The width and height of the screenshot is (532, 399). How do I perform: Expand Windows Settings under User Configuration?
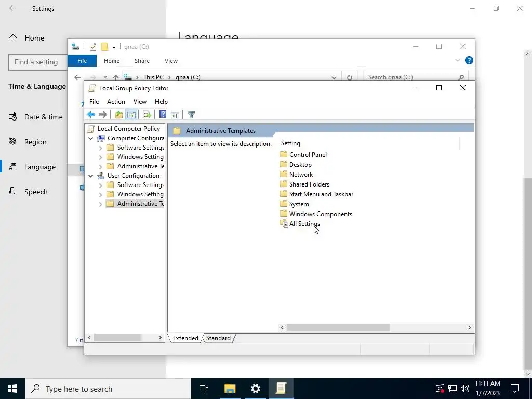(x=100, y=194)
